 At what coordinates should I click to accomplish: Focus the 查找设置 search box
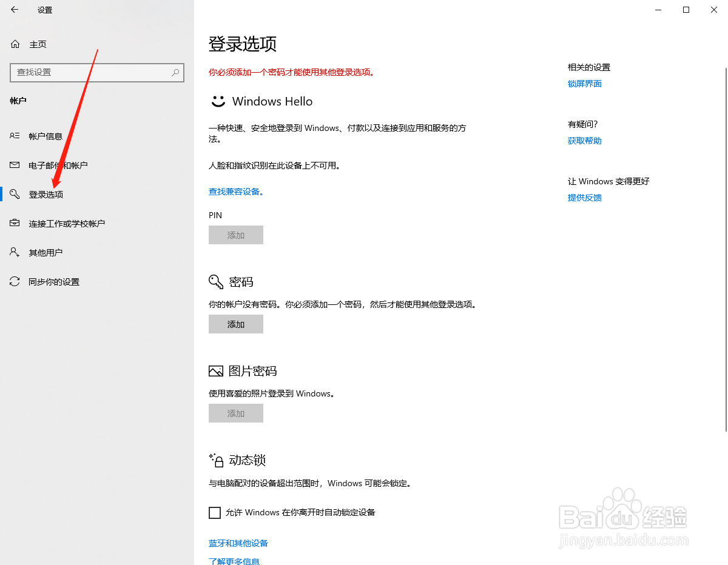coord(97,72)
